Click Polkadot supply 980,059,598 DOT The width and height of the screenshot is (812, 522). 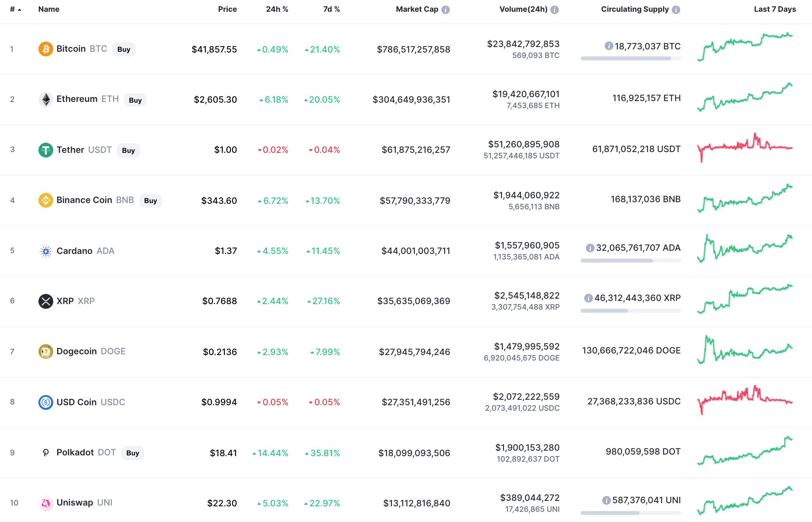pos(643,451)
